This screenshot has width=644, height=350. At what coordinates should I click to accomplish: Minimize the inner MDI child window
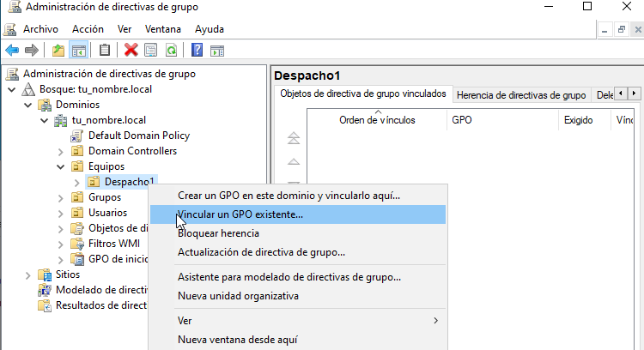point(605,29)
